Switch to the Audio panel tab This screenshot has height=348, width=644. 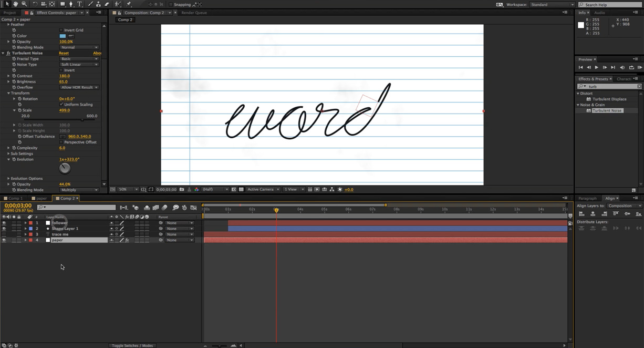(x=599, y=13)
